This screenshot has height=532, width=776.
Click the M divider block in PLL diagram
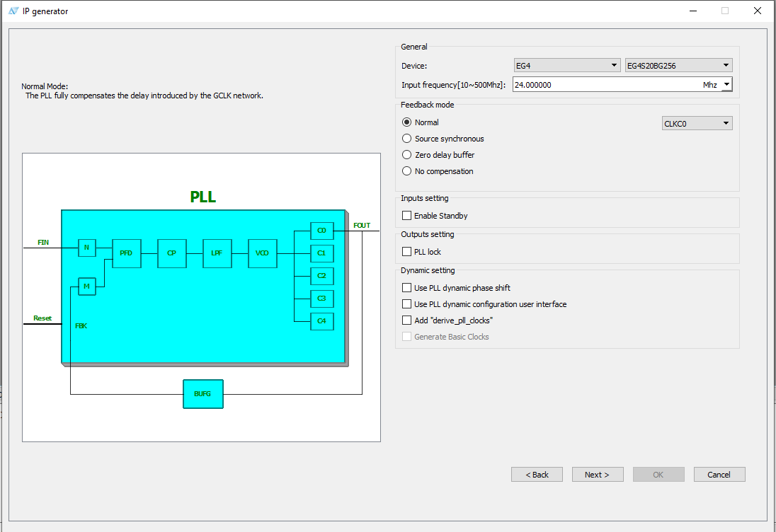tap(86, 287)
